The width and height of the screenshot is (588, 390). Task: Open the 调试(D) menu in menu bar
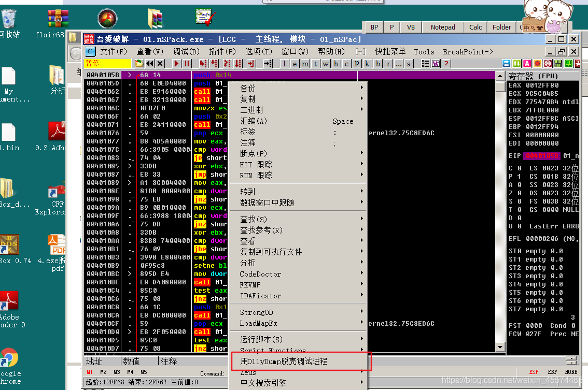186,51
